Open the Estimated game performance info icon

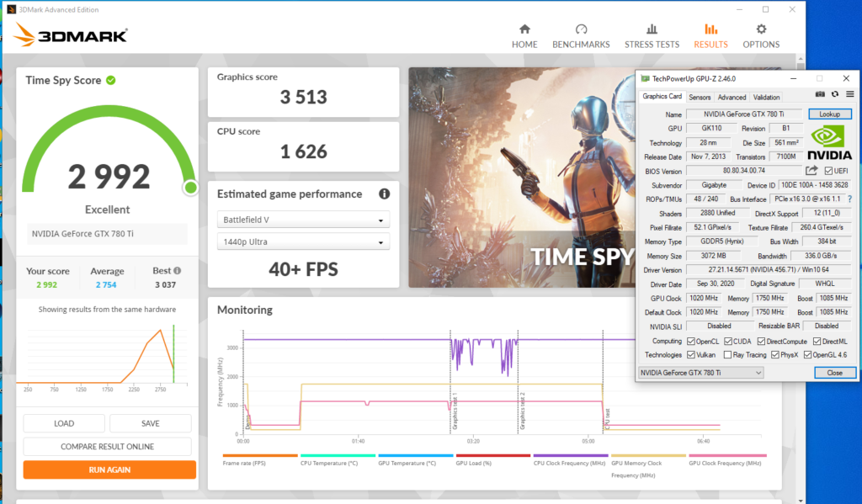click(x=384, y=194)
